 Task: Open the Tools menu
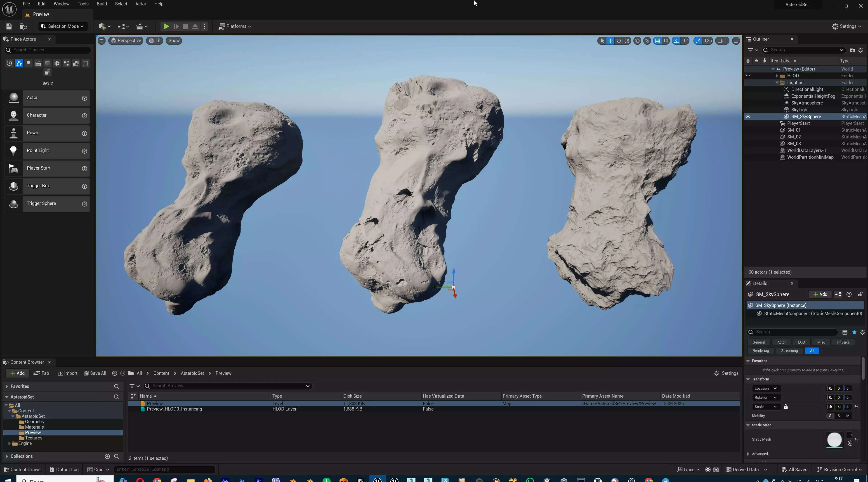pyautogui.click(x=83, y=4)
